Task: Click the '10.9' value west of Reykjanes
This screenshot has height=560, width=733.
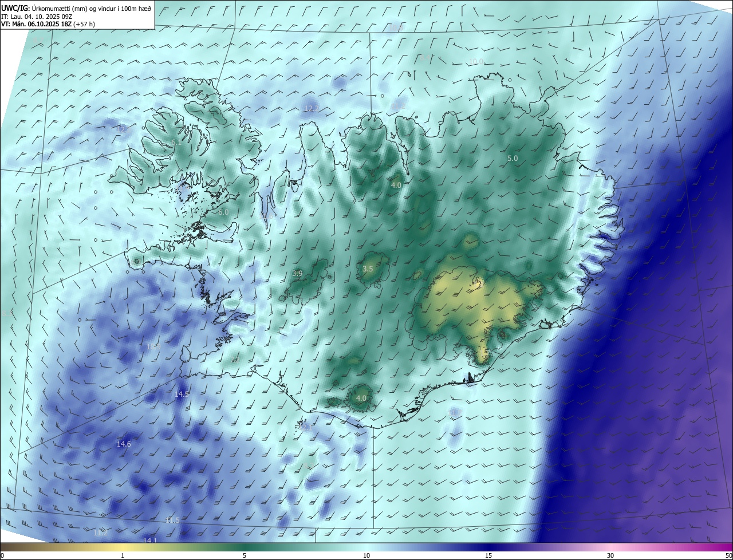Action: pos(153,346)
